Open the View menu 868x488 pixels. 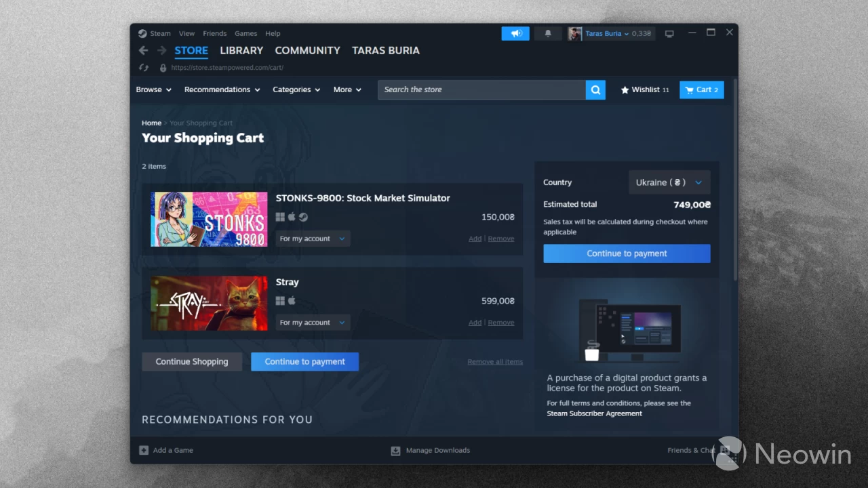(187, 33)
